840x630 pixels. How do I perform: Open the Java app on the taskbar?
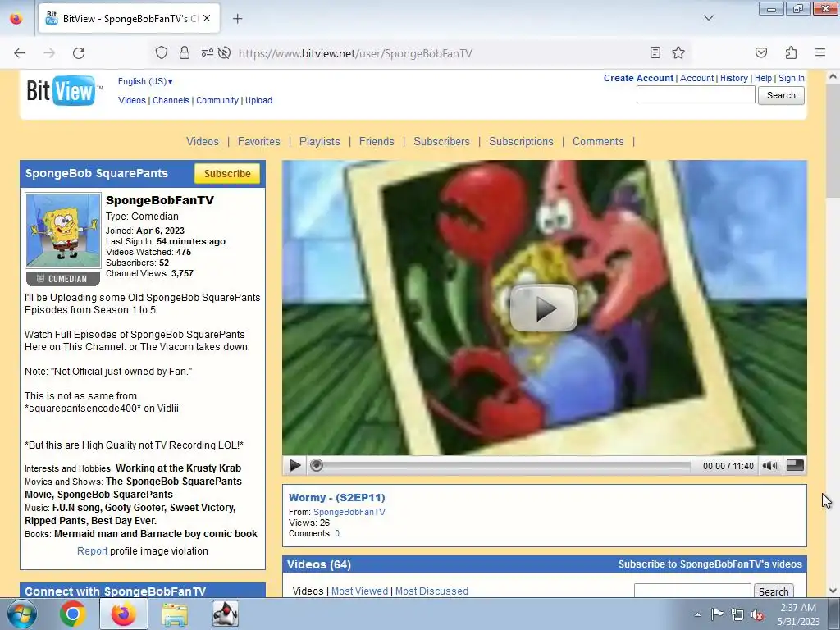(x=225, y=614)
